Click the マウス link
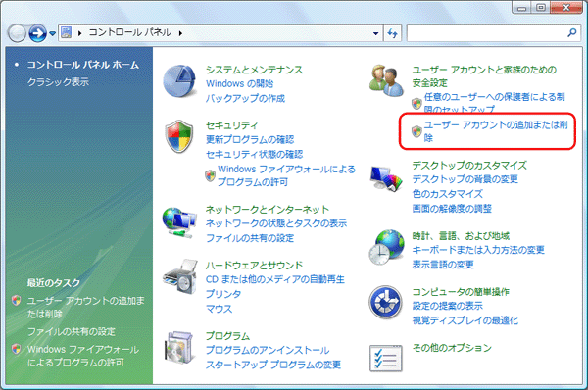This screenshot has width=588, height=390. click(x=219, y=309)
